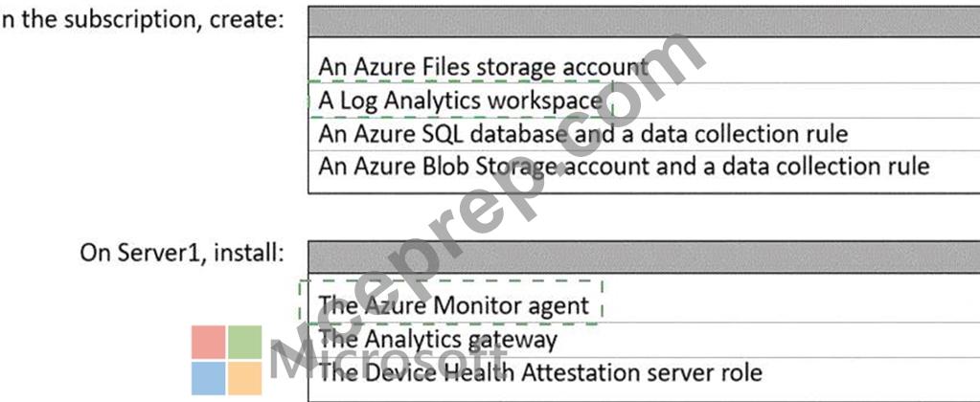Click the yellow square of the Microsoft logo

click(245, 378)
